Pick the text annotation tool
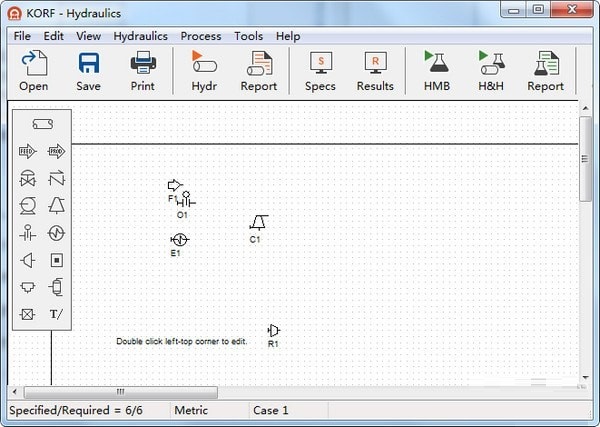Image resolution: width=600 pixels, height=427 pixels. click(57, 314)
